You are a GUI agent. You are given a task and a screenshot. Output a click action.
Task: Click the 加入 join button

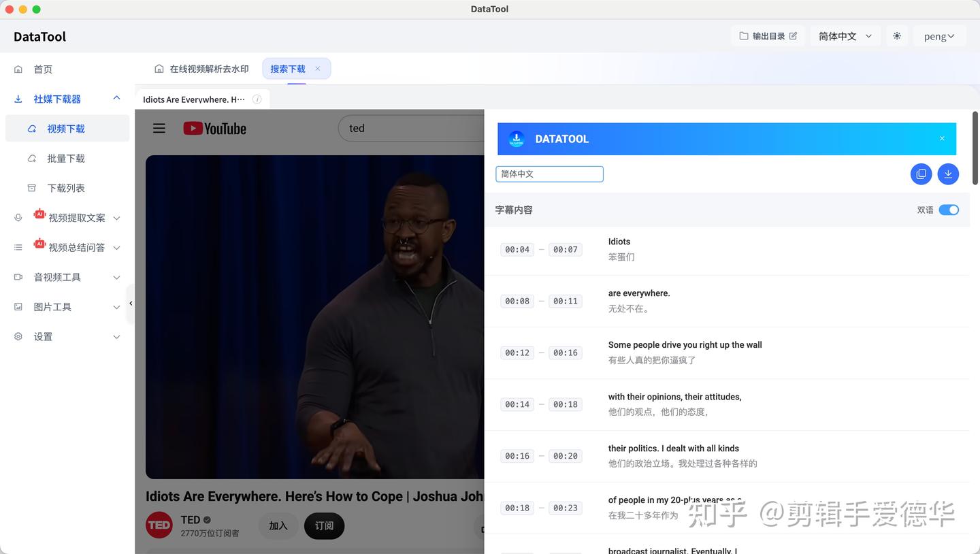[x=278, y=525]
